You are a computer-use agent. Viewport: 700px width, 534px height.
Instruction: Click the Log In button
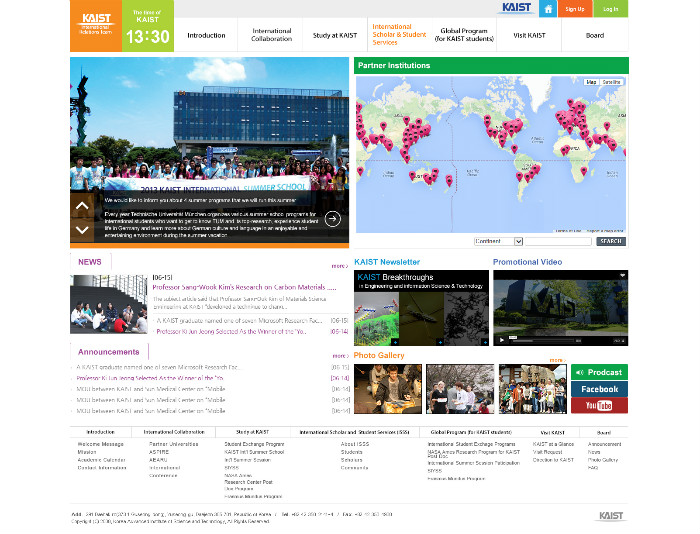click(x=610, y=9)
